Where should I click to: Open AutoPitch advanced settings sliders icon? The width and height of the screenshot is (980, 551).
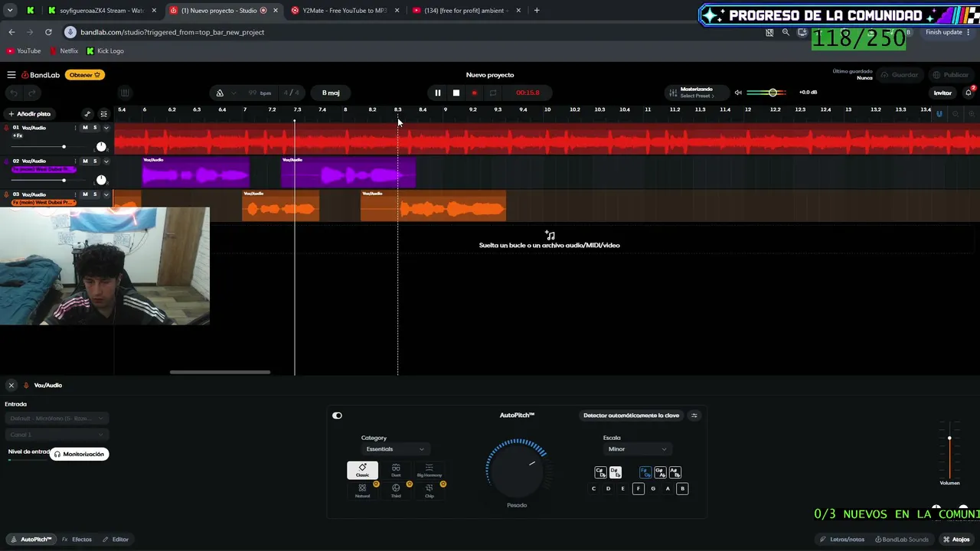click(x=694, y=416)
